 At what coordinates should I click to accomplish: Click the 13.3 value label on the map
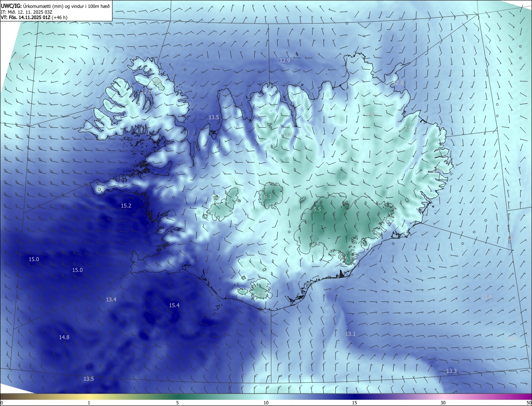coord(451,371)
